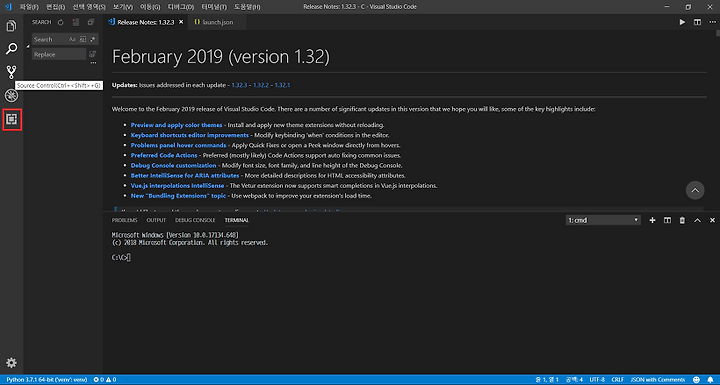Open Problems panel hover commands link

pyautogui.click(x=178, y=145)
